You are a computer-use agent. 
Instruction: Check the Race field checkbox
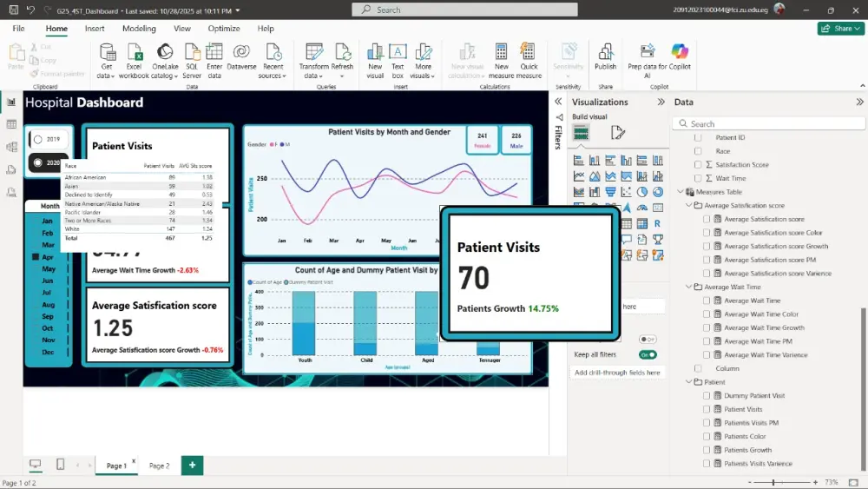(698, 150)
